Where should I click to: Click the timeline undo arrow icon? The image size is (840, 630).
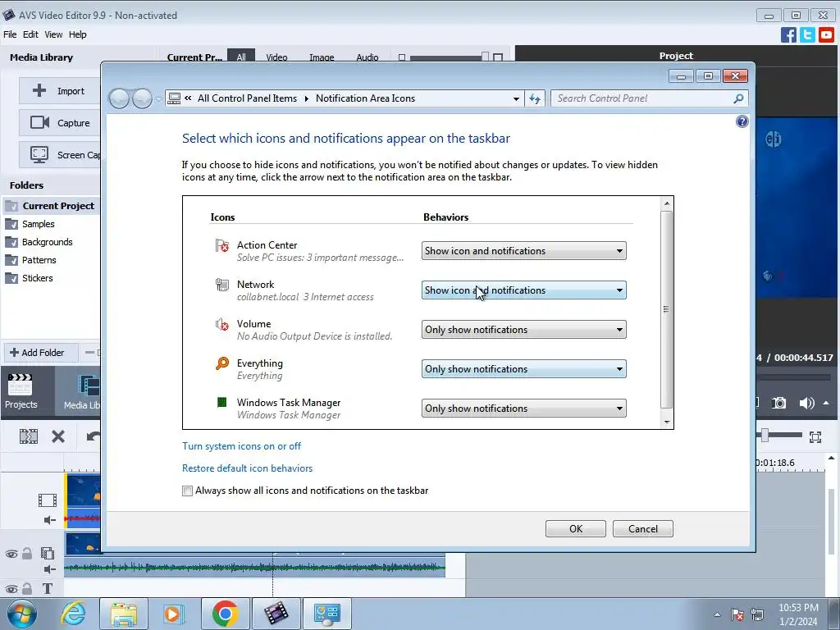coord(94,436)
